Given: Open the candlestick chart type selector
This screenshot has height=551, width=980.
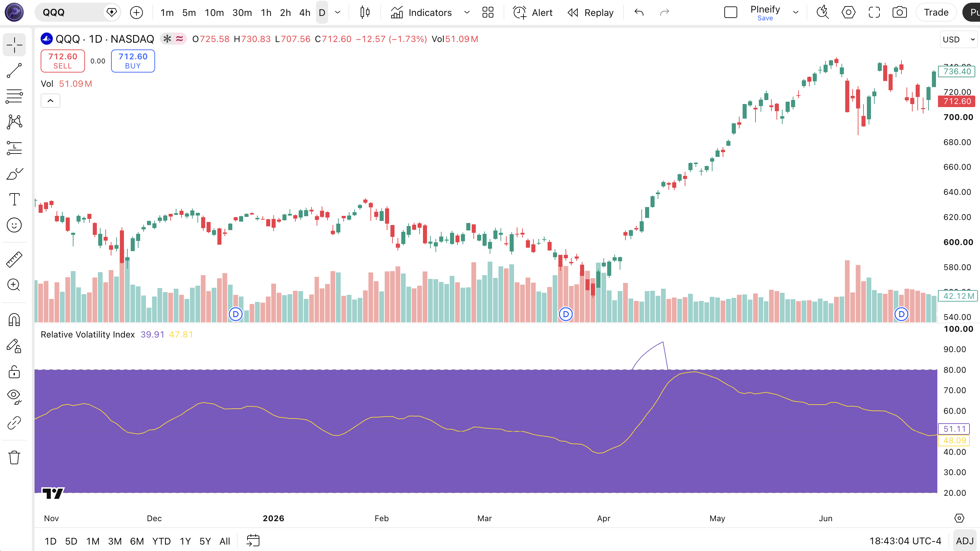Looking at the screenshot, I should tap(365, 13).
